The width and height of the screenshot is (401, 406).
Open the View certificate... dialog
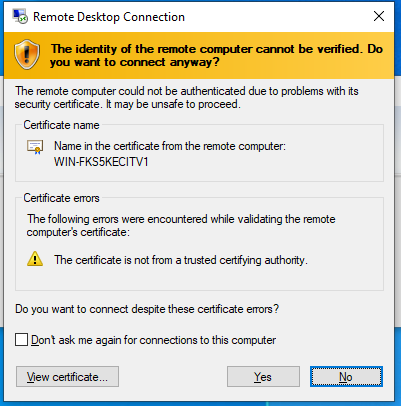point(67,377)
